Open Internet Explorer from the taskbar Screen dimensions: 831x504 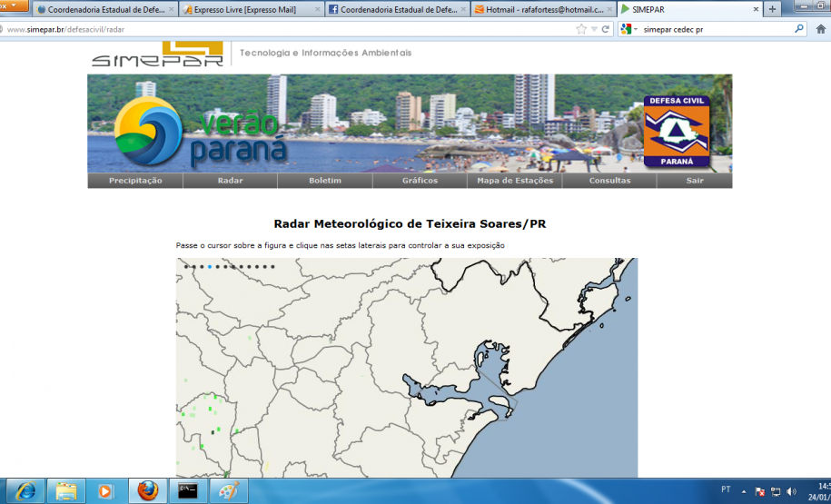[25, 491]
